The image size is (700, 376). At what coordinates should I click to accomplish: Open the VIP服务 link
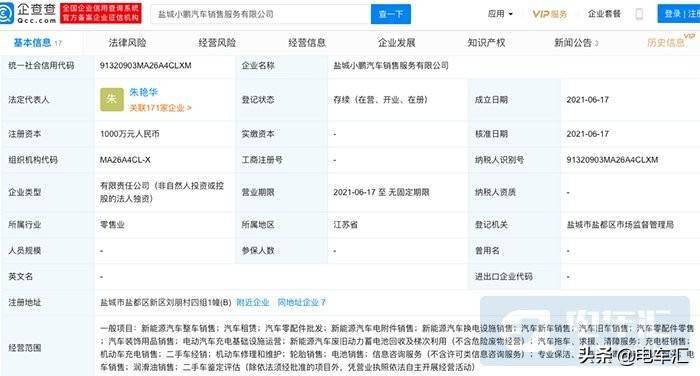[550, 14]
